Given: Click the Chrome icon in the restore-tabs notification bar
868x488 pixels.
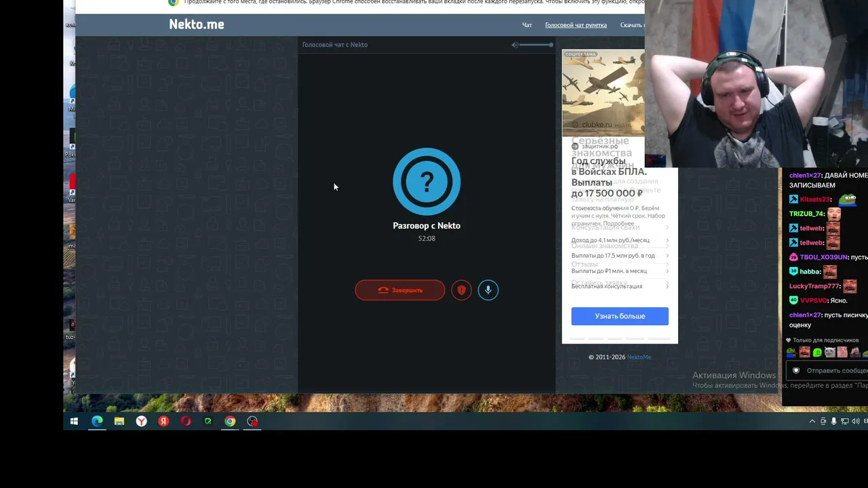Looking at the screenshot, I should (174, 3).
